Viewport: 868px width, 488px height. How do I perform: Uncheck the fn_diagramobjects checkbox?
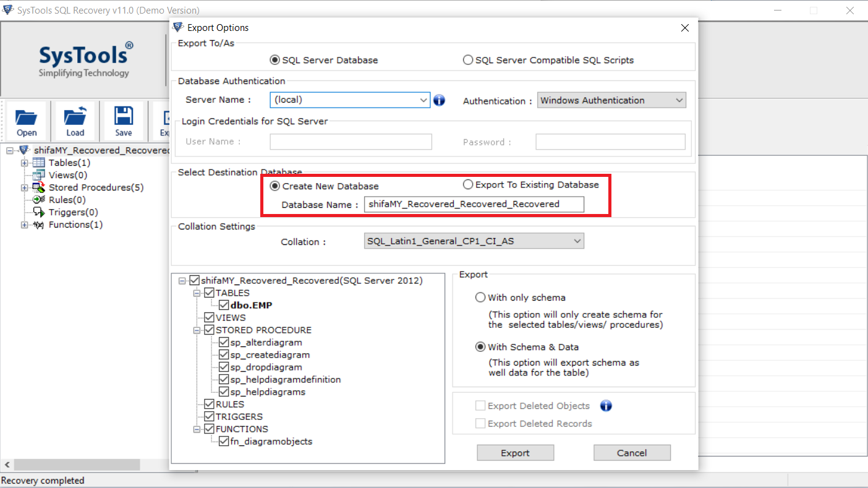224,441
